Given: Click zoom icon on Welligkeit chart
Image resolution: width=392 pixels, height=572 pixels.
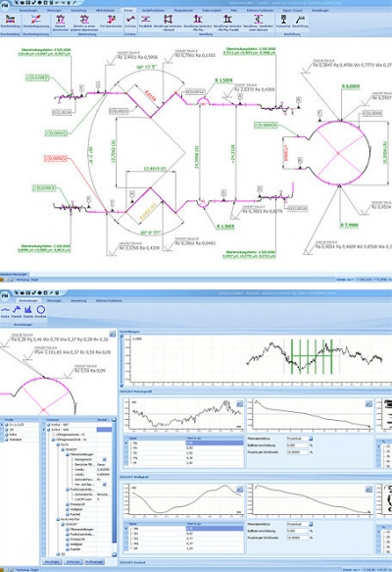Looking at the screenshot, I should 239,490.
